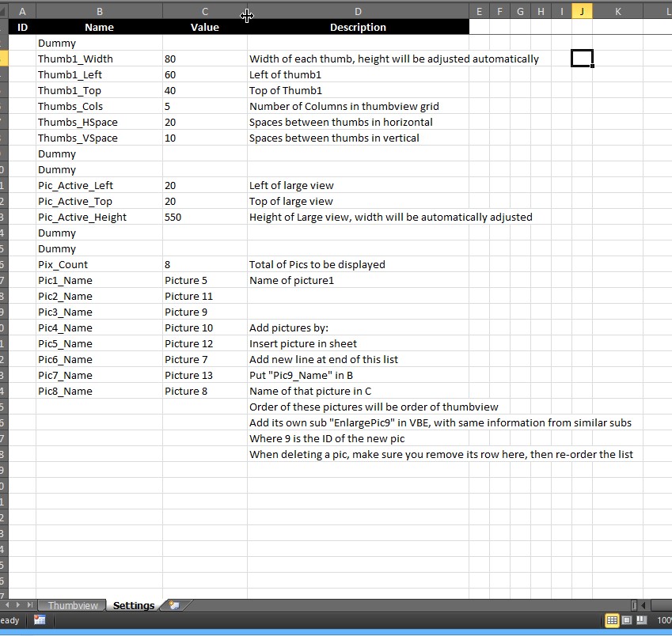This screenshot has height=636, width=672.
Task: Select cell 'Pic_Active_Top'
Action: [x=100, y=201]
